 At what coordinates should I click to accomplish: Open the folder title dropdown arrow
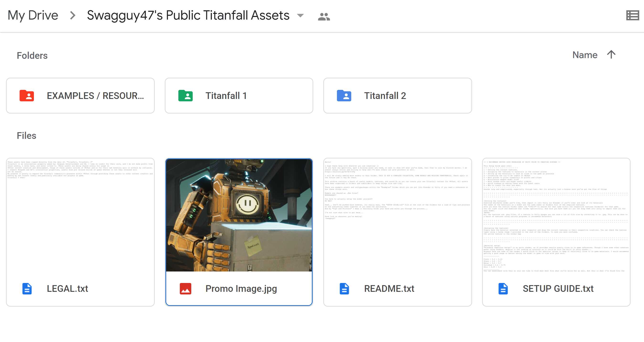click(300, 16)
